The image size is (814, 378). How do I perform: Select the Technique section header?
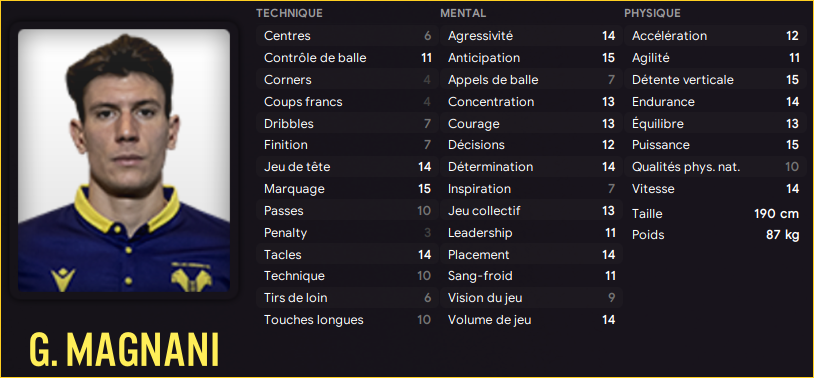[289, 14]
